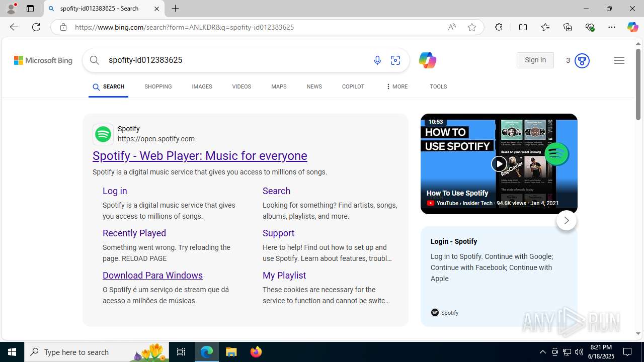Open the Log in sitelink
The image size is (644, 362).
[x=115, y=191]
